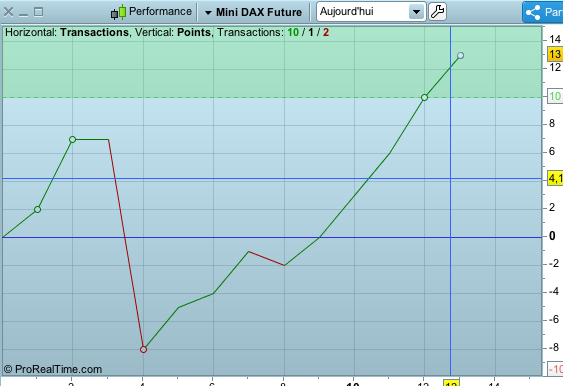
Task: Click winning transactions count 10
Action: coord(293,32)
